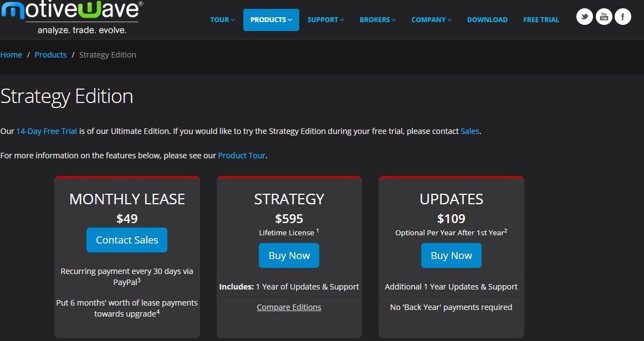
Task: Click the $595 Strategy price
Action: [289, 218]
